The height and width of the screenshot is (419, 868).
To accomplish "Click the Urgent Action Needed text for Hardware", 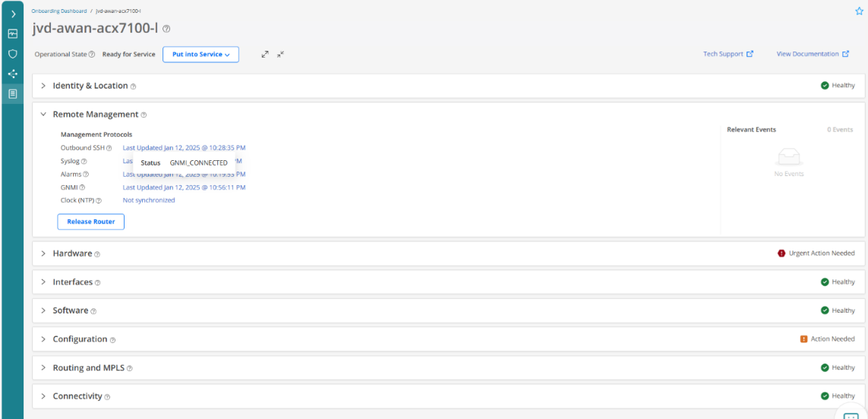I will (822, 253).
